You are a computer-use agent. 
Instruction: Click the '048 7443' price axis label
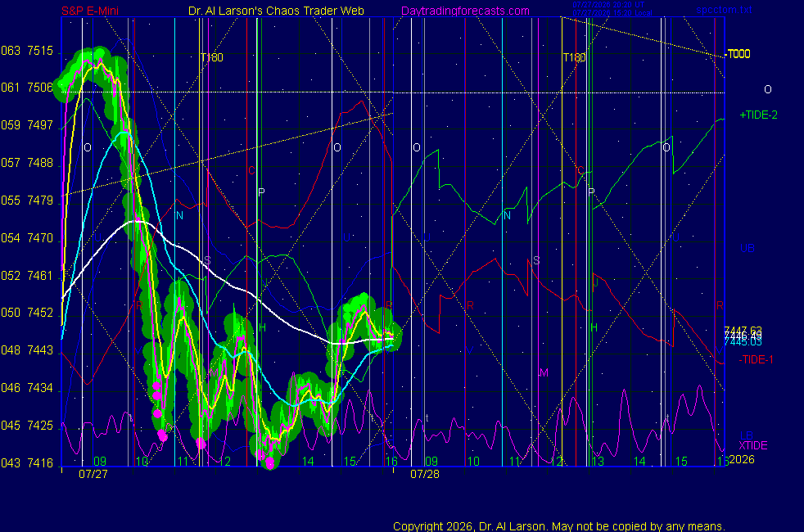27,350
